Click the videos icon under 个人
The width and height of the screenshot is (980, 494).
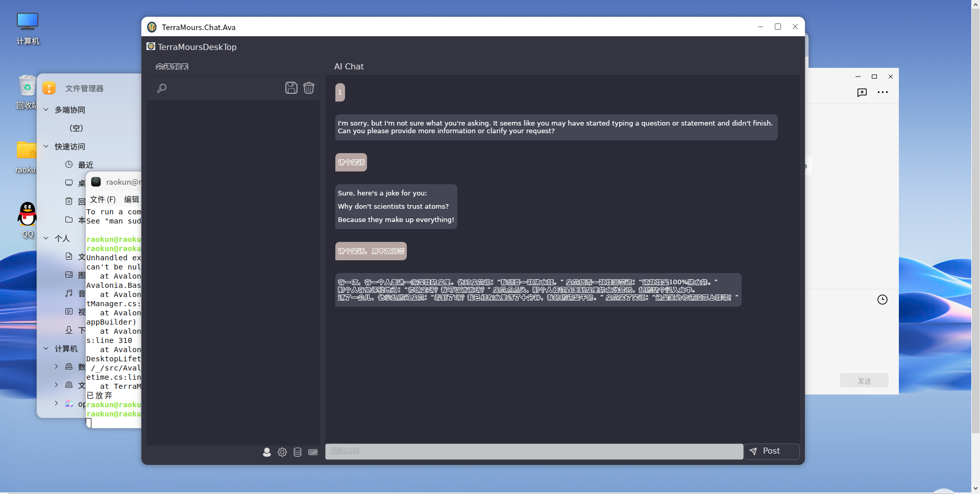point(69,311)
